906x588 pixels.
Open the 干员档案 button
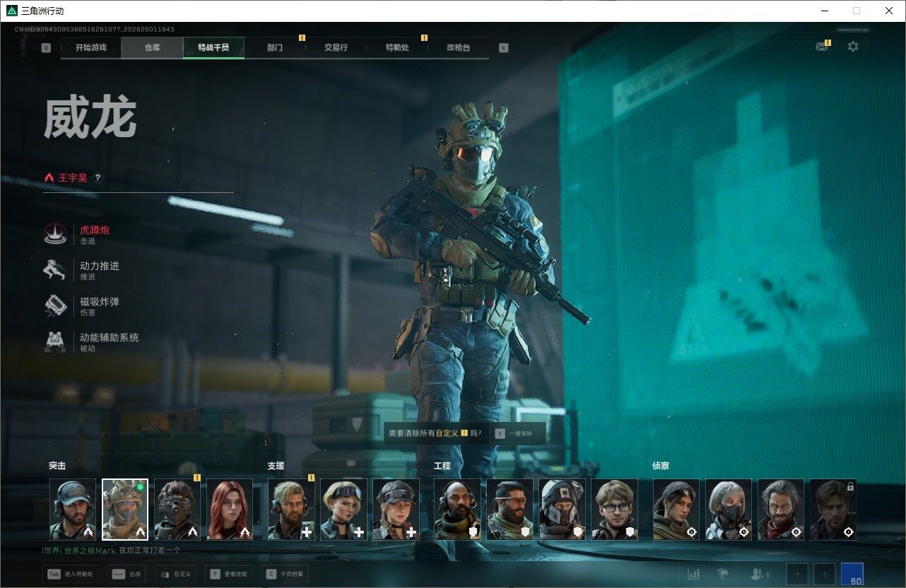[x=286, y=575]
